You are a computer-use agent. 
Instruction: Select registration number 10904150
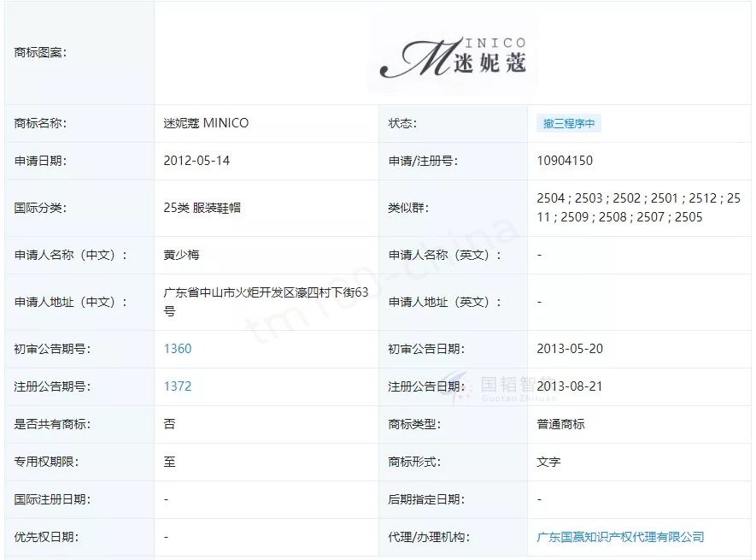click(x=565, y=161)
